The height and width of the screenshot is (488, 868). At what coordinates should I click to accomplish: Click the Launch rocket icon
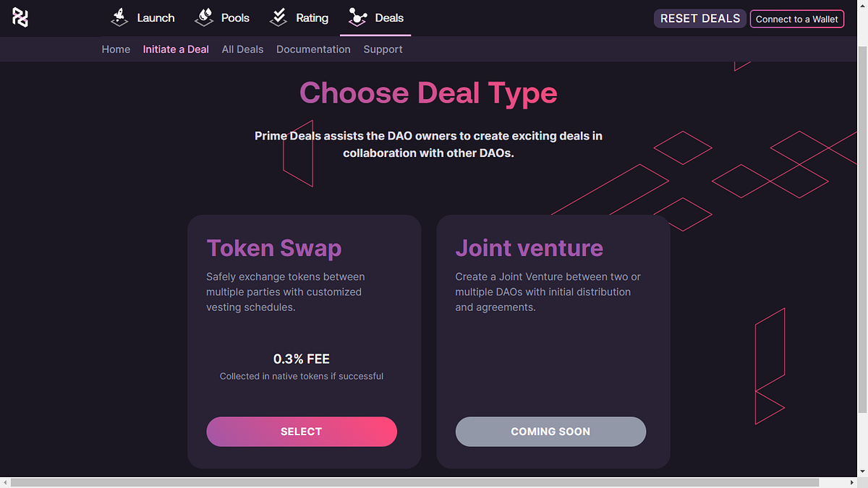[x=119, y=16]
